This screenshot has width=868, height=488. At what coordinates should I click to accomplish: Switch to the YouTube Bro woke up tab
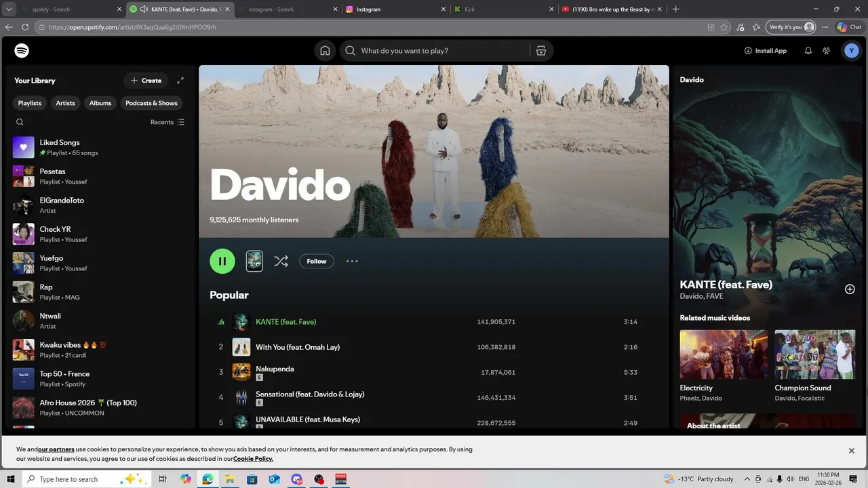click(x=611, y=9)
